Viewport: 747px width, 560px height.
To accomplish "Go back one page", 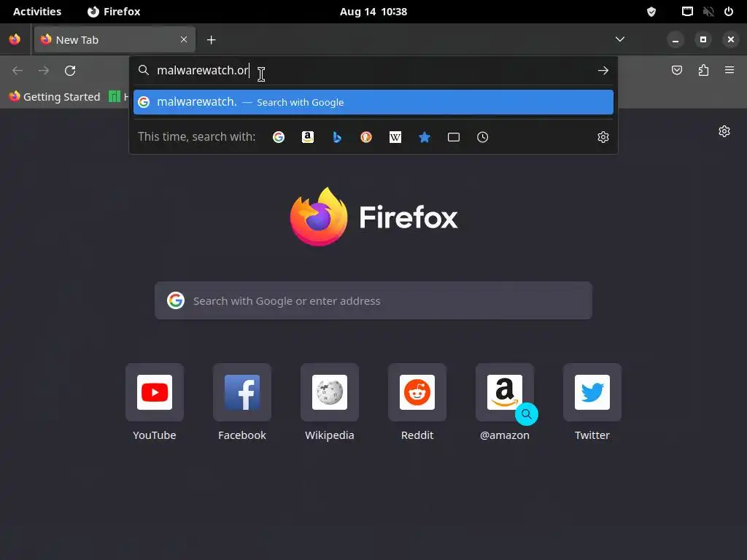I will [x=18, y=71].
